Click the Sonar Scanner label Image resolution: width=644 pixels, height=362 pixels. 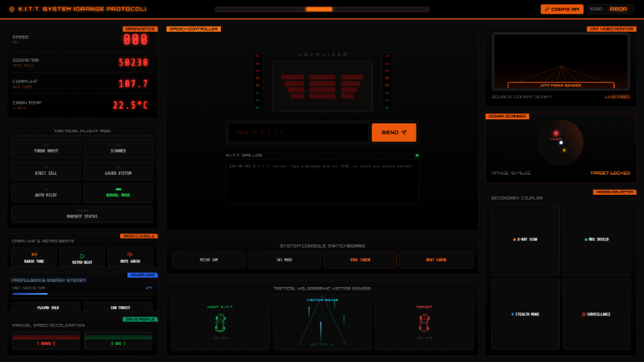coord(508,117)
